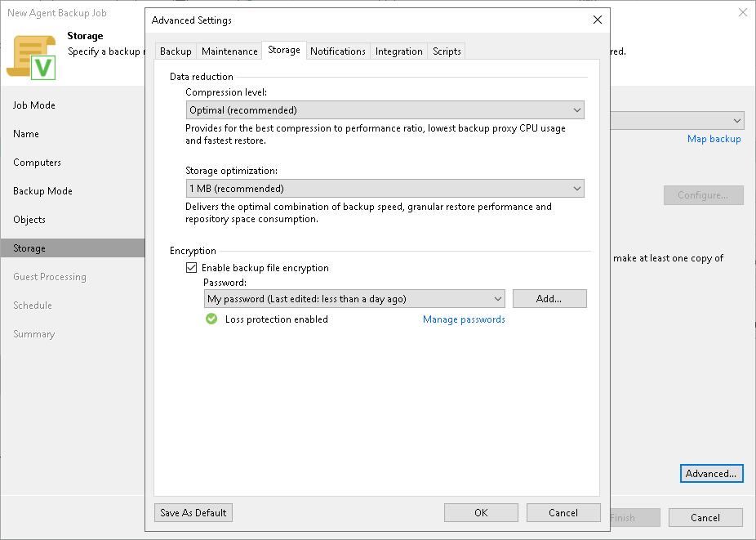Image resolution: width=756 pixels, height=540 pixels.
Task: Click the Map backup link
Action: 714,139
